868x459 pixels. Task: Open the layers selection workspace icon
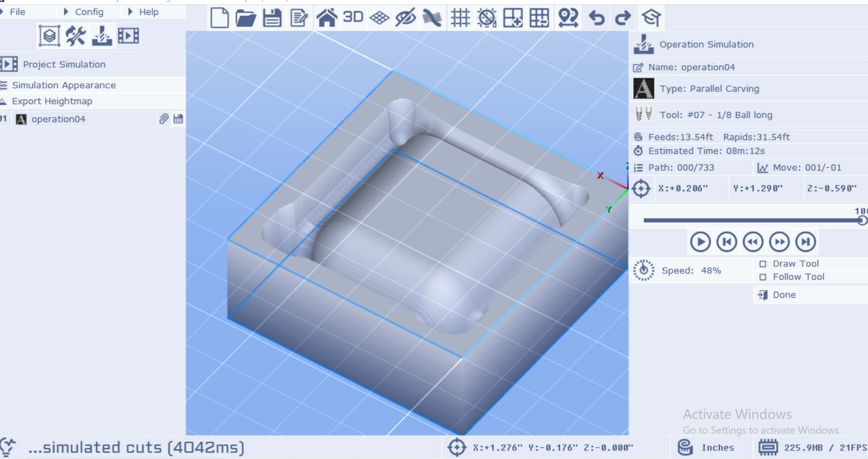49,35
